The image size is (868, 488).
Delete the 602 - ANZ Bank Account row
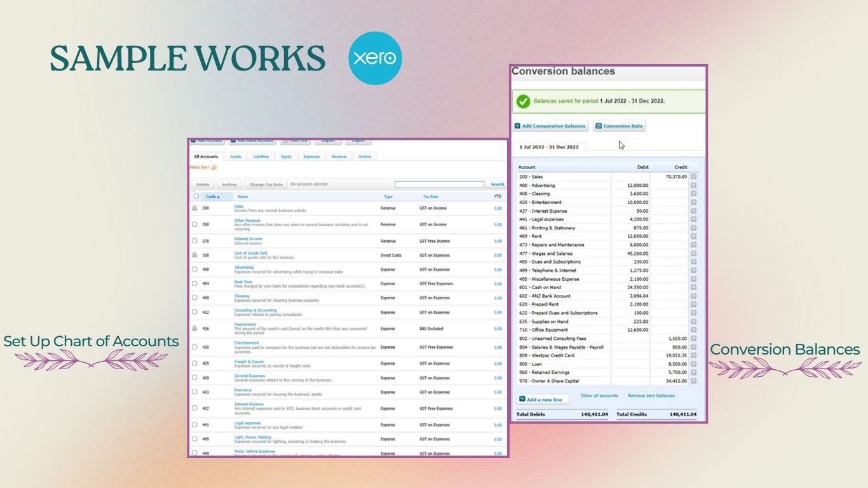coord(694,296)
